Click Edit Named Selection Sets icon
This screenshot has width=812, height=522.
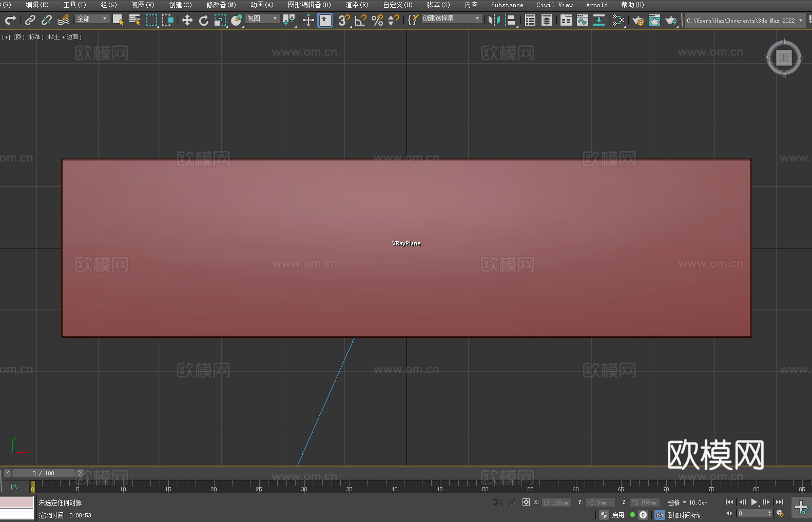click(x=413, y=20)
